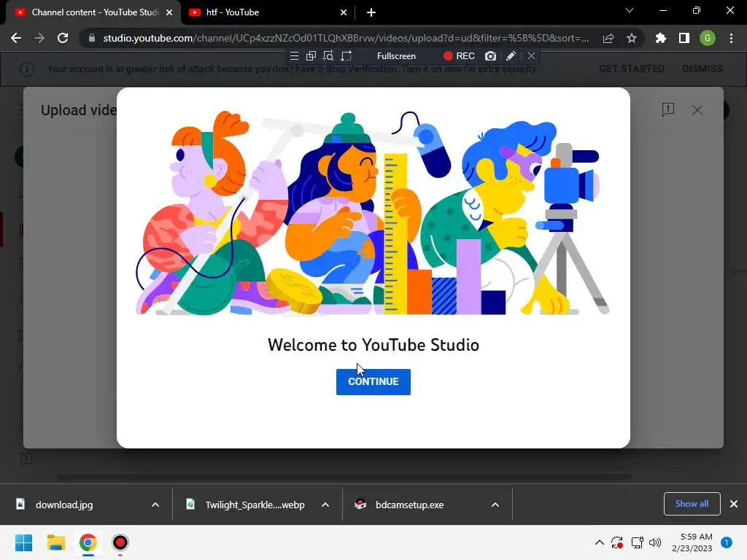This screenshot has width=747, height=560.
Task: Open Google profile avatar G
Action: click(708, 38)
